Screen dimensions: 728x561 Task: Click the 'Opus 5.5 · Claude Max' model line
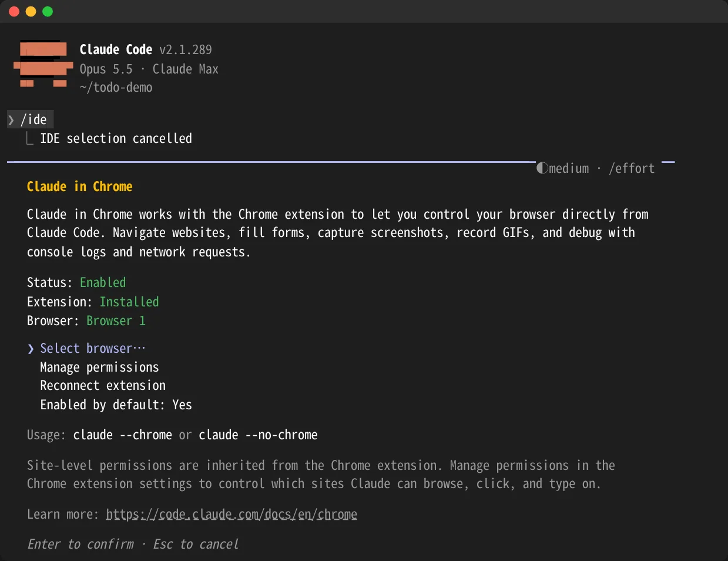(149, 69)
